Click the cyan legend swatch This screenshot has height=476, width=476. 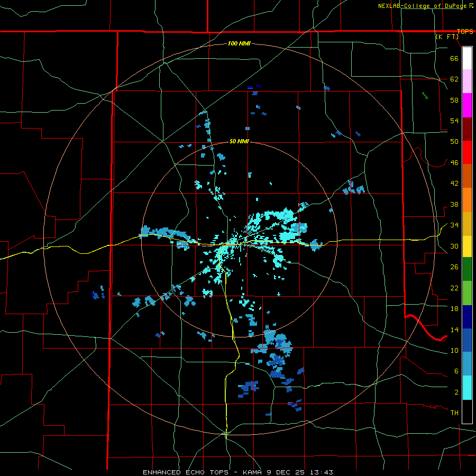click(x=467, y=388)
